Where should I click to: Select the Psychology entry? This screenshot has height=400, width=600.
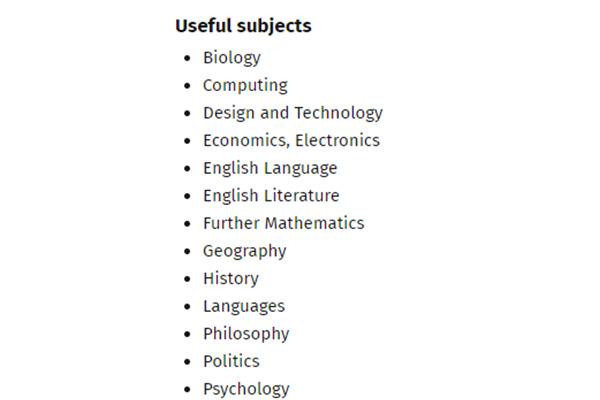pos(246,389)
